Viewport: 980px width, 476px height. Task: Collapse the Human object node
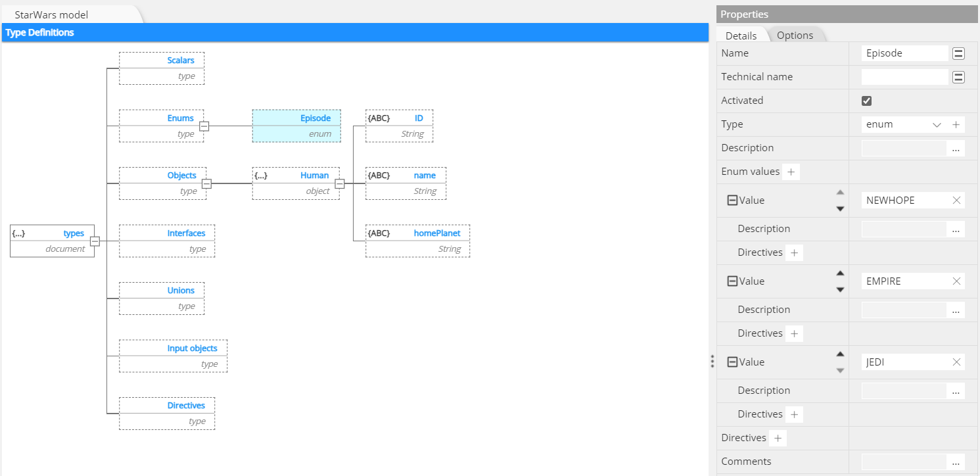339,183
